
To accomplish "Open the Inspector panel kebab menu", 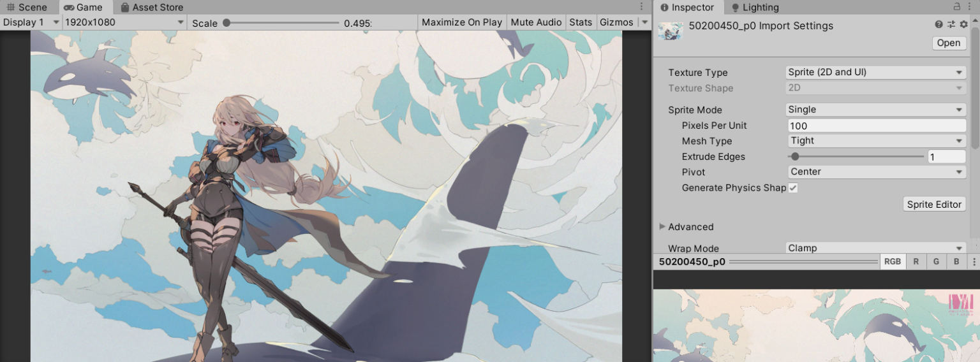I will 970,6.
